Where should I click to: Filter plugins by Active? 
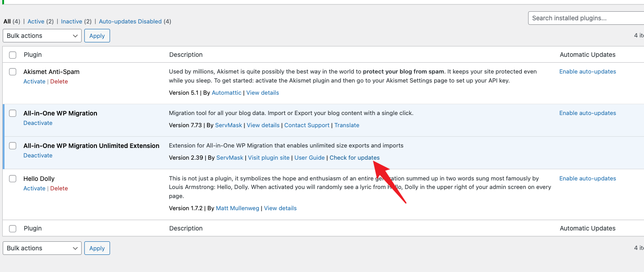[36, 21]
